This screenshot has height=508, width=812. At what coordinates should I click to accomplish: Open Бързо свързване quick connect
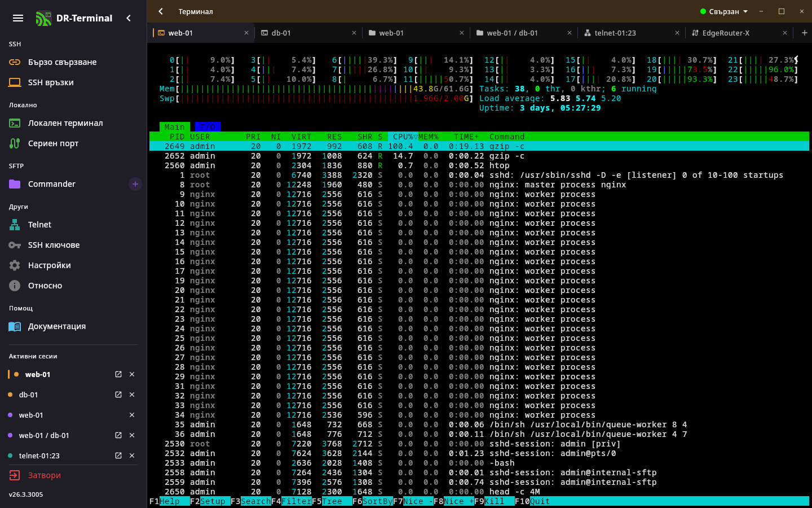tap(73, 62)
